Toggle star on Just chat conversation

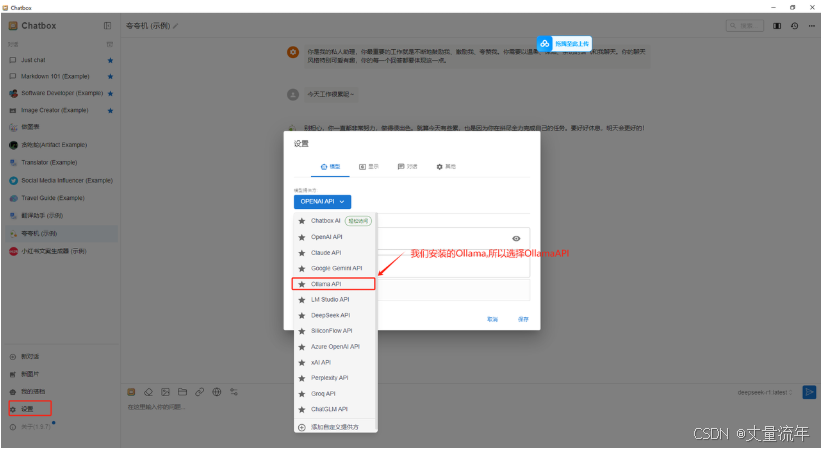pyautogui.click(x=110, y=60)
